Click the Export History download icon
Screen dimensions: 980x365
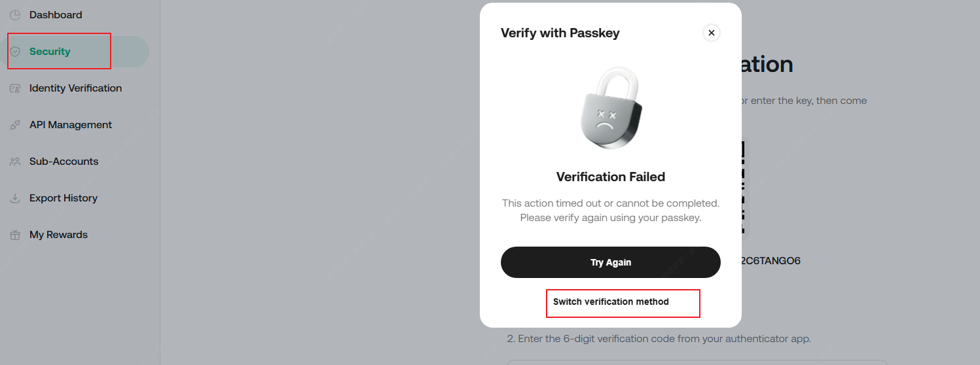[15, 198]
